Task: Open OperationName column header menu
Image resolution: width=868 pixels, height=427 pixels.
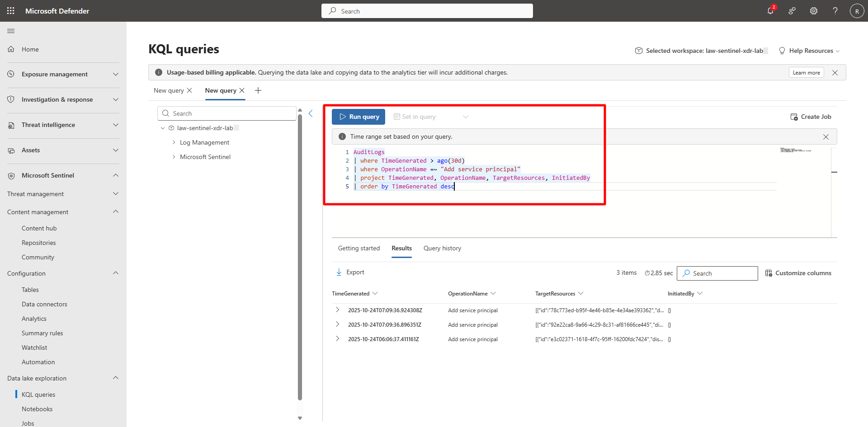Action: pyautogui.click(x=493, y=294)
